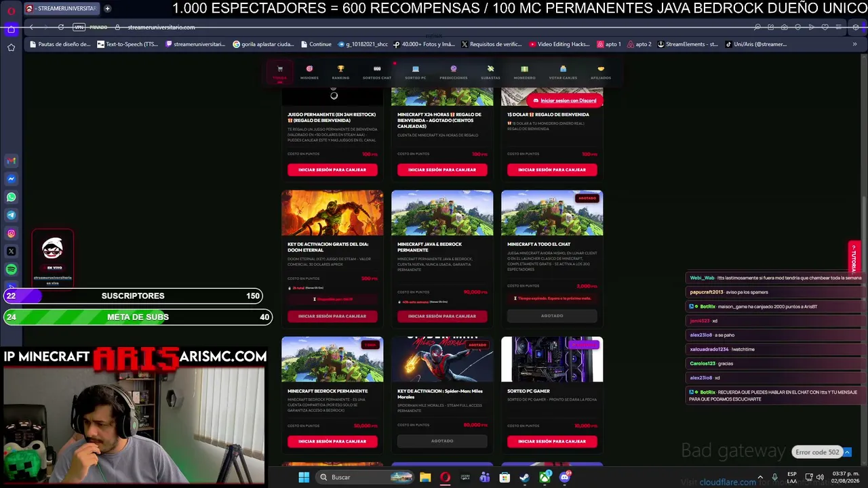The height and width of the screenshot is (488, 868).
Task: Expand the bookmarks overflow chevron
Action: (x=854, y=44)
